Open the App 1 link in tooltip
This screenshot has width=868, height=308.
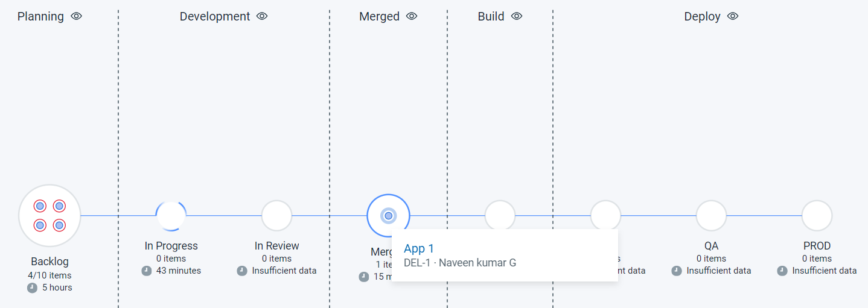tap(419, 248)
